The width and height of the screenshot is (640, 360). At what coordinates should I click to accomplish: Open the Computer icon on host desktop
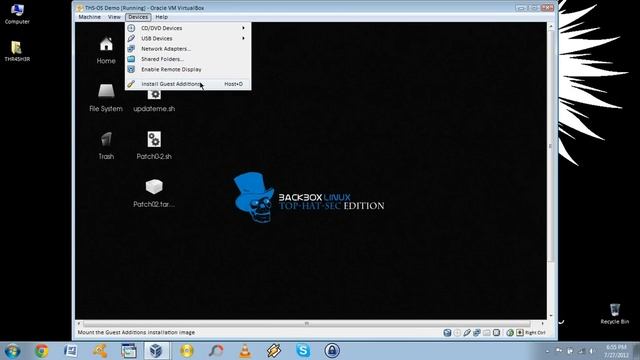17,14
